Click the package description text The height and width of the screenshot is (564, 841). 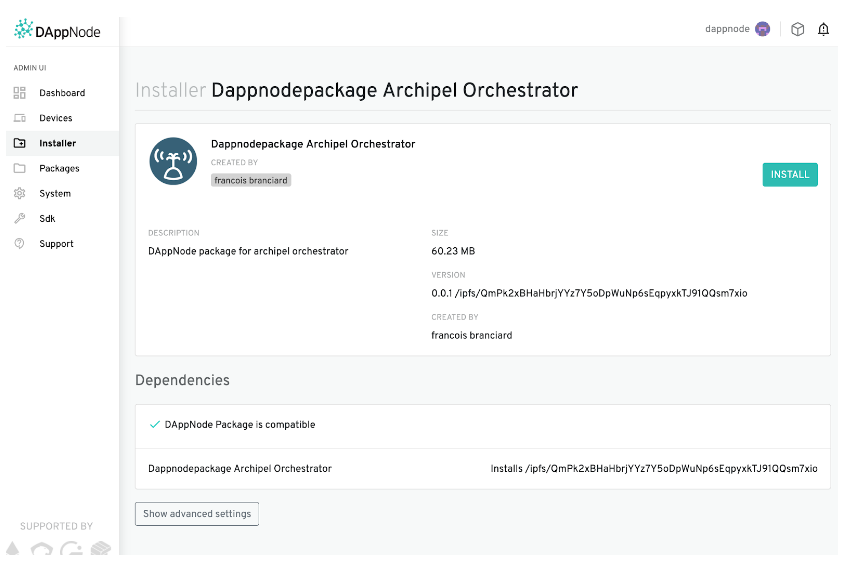(x=248, y=251)
